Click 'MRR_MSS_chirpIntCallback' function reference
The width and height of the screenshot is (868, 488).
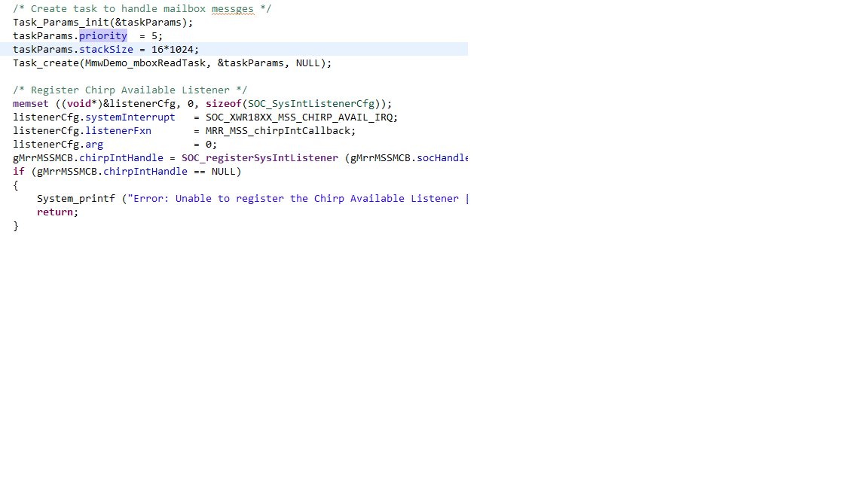[278, 130]
